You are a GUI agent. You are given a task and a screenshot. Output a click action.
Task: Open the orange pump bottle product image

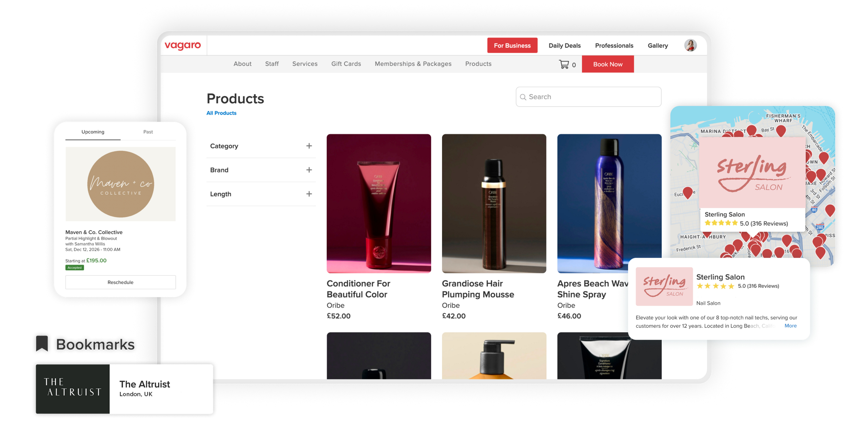[494, 355]
